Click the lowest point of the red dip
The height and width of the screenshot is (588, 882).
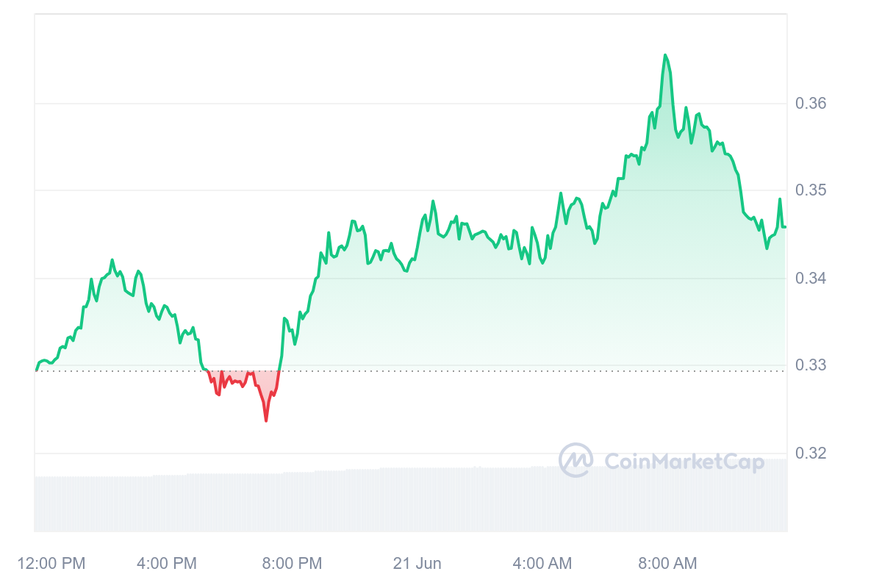[x=266, y=420]
